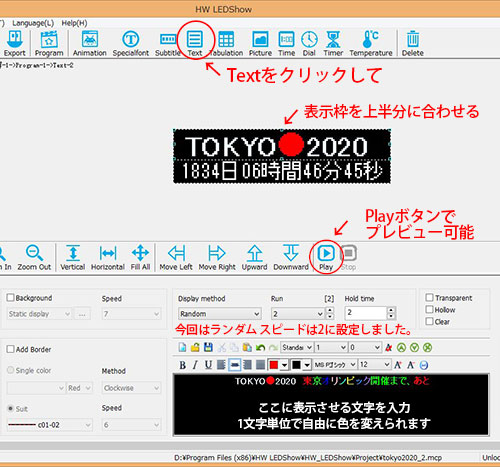Open font size 12 dropdown
Screen dimensions: 500x467
[x=374, y=365]
